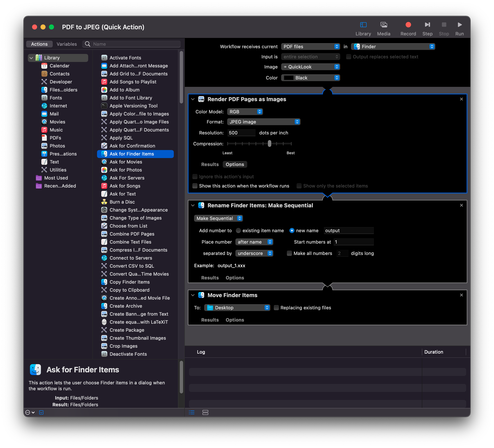Open Results in Render PDF action
The width and height of the screenshot is (494, 448).
click(210, 165)
